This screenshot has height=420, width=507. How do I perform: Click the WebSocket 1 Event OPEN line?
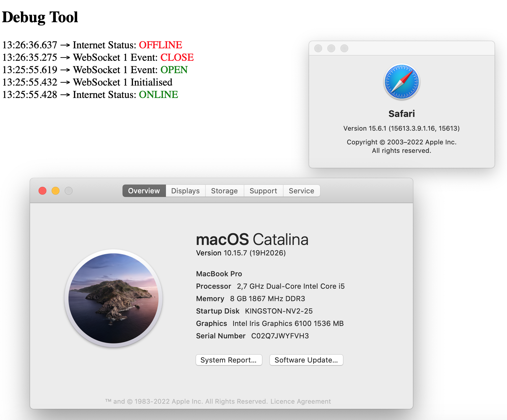(x=95, y=70)
